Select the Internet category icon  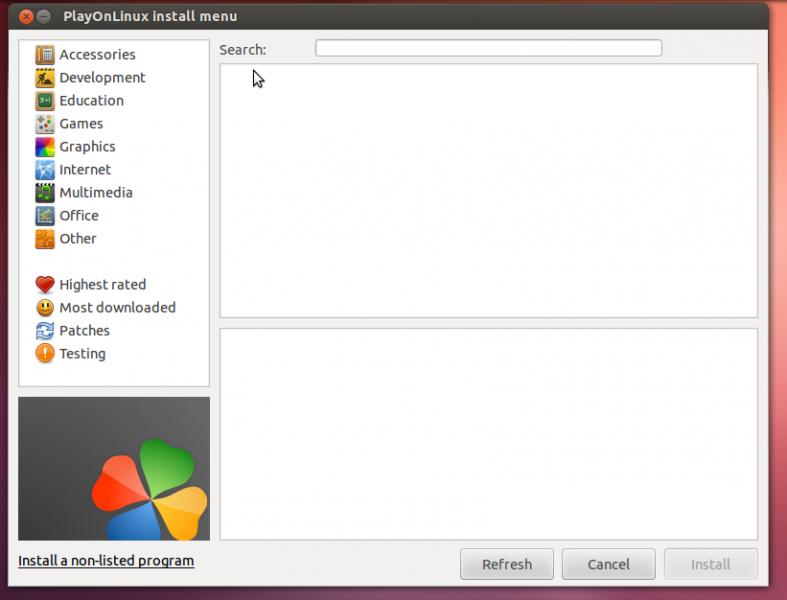[x=45, y=170]
